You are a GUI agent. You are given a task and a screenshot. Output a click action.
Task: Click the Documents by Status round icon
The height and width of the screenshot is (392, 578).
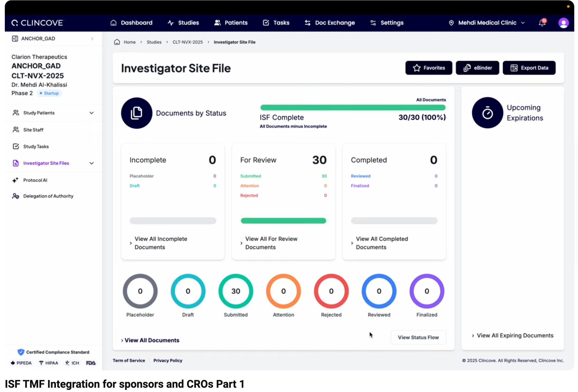pyautogui.click(x=136, y=113)
